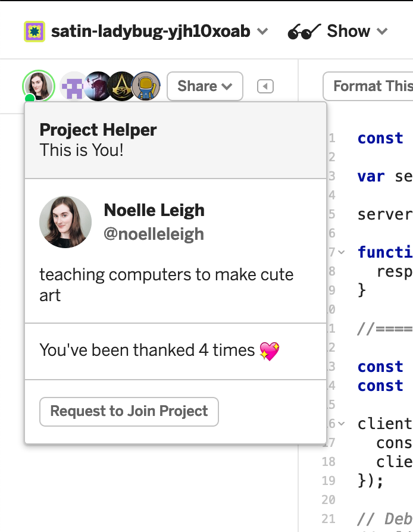413x532 pixels.
Task: Click the astronaut collaborator avatar
Action: pyautogui.click(x=146, y=87)
